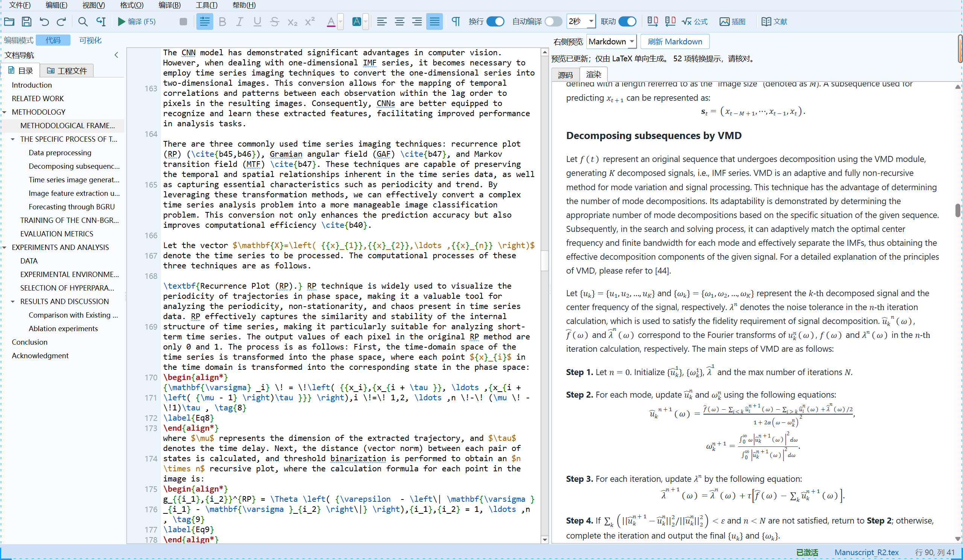Select the Conclusion outline entry
963x560 pixels.
29,342
